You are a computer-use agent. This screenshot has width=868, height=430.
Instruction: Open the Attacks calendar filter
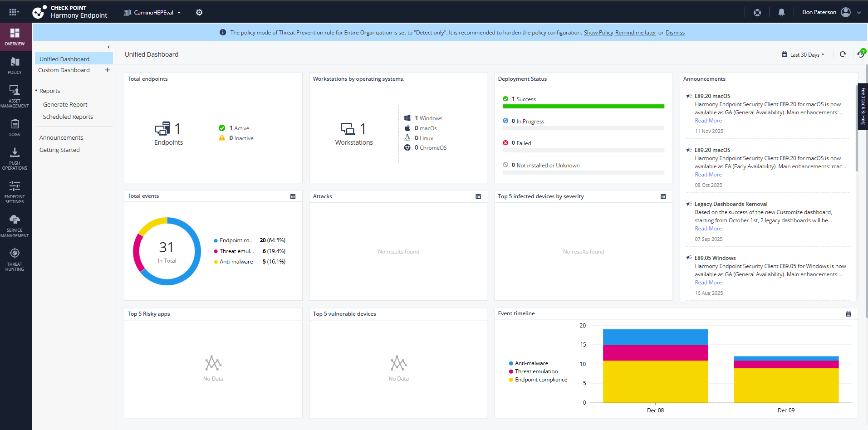478,196
